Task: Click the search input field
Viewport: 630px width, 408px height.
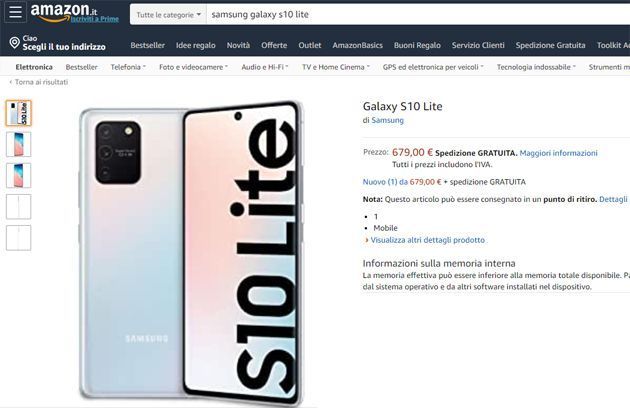Action: click(418, 15)
